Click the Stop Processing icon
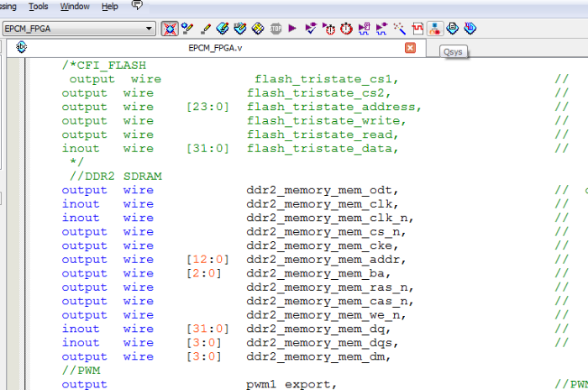The height and width of the screenshot is (390, 588). tap(276, 29)
